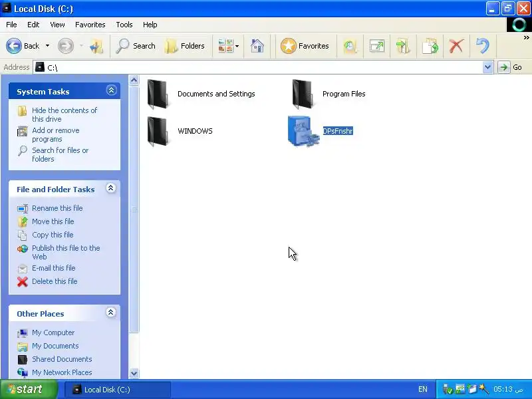532x399 pixels.
Task: Click Copy this file link
Action: 53,235
